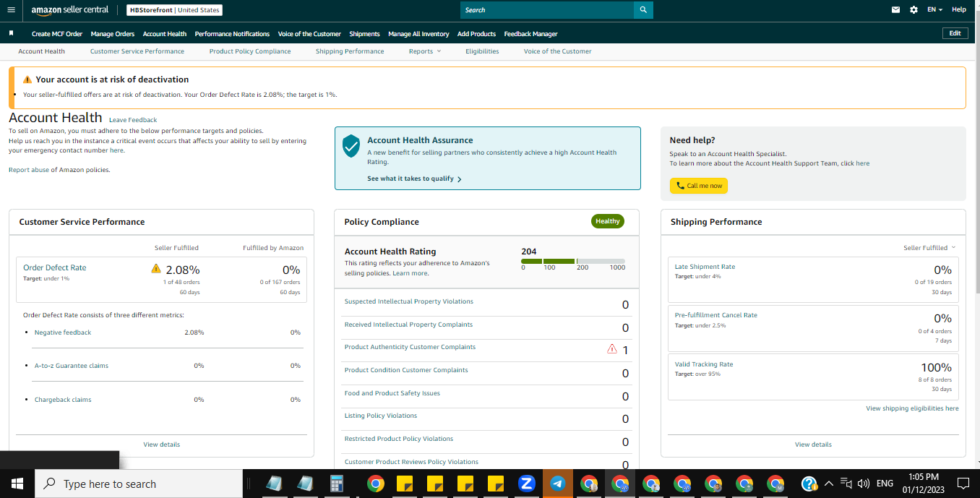Open Suspected Intellectual Property Violations row
The height and width of the screenshot is (498, 980).
(x=487, y=304)
